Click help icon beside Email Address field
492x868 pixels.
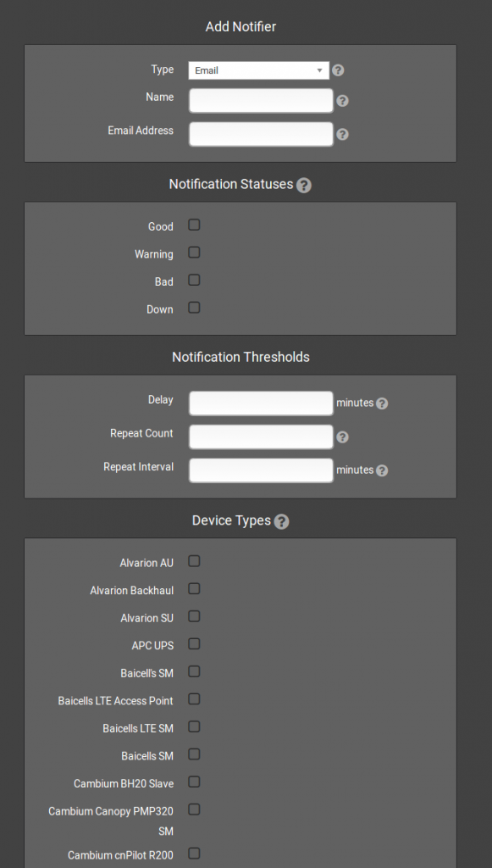point(343,135)
